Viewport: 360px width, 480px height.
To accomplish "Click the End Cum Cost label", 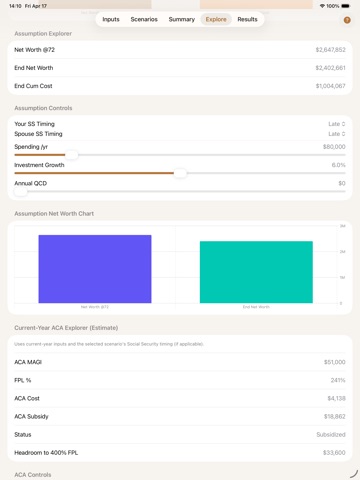I will (33, 86).
